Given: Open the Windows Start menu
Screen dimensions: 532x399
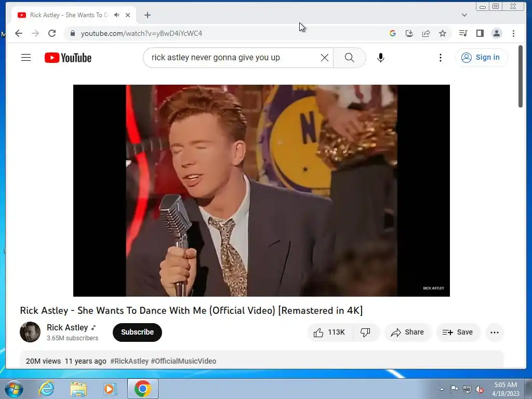Looking at the screenshot, I should tap(14, 389).
